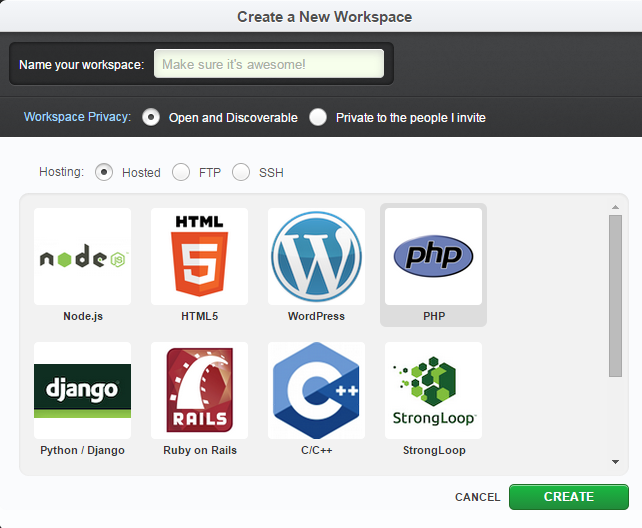
Task: Choose Private to the people I invite
Action: tap(318, 117)
